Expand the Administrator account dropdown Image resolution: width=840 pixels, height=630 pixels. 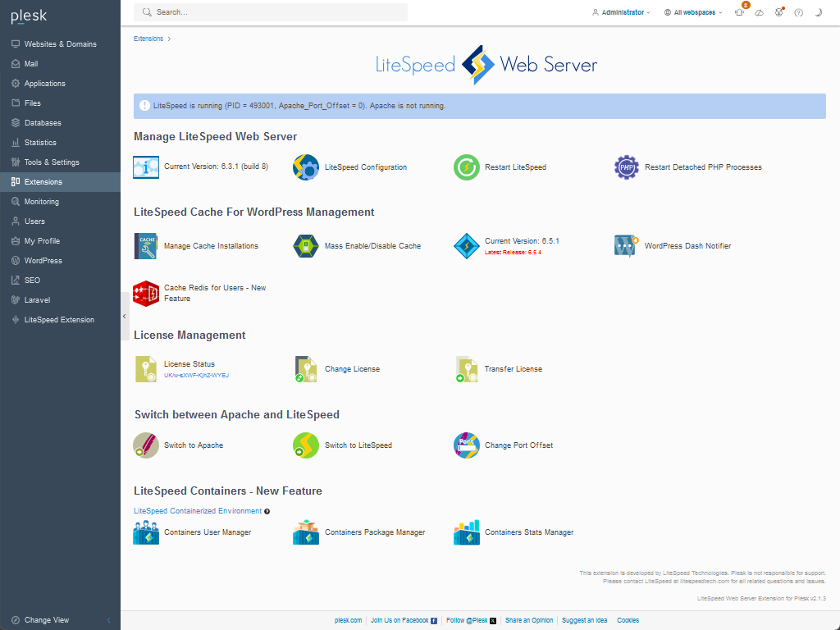tap(622, 12)
